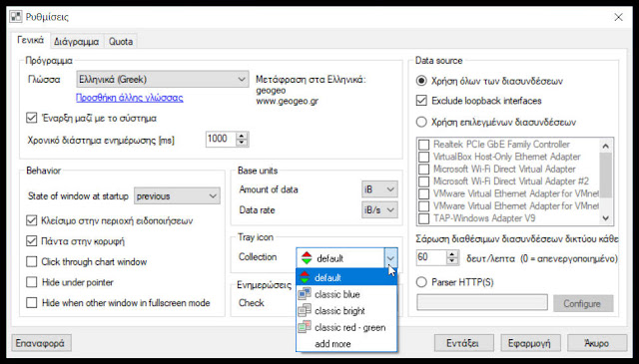Click the Εφαρμογή button
The width and height of the screenshot is (639, 364).
coord(530,343)
